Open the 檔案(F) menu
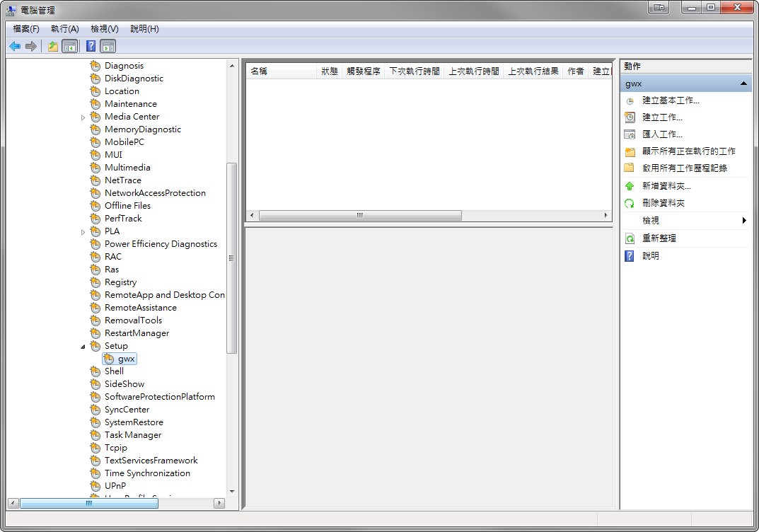Screen dimensions: 759x532 click(26, 29)
